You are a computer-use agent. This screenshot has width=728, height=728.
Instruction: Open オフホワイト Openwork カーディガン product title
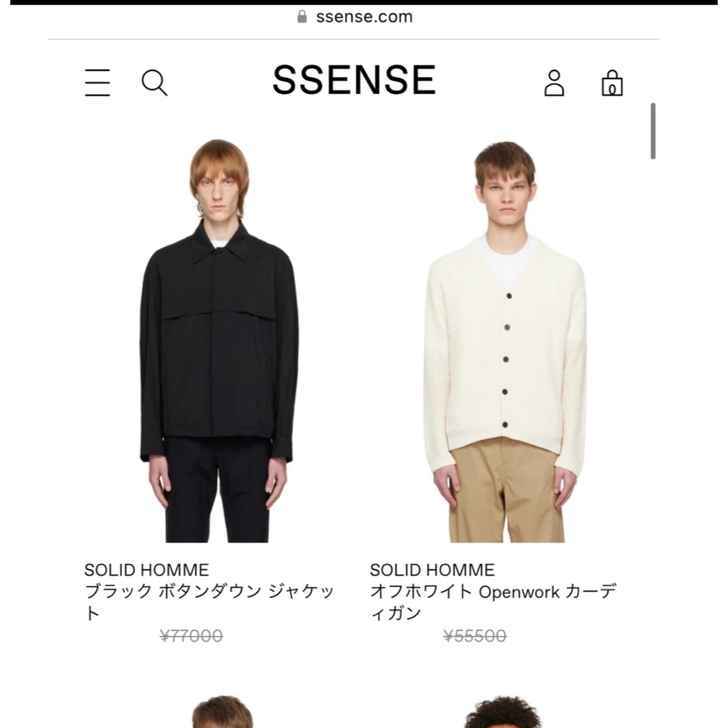493,602
